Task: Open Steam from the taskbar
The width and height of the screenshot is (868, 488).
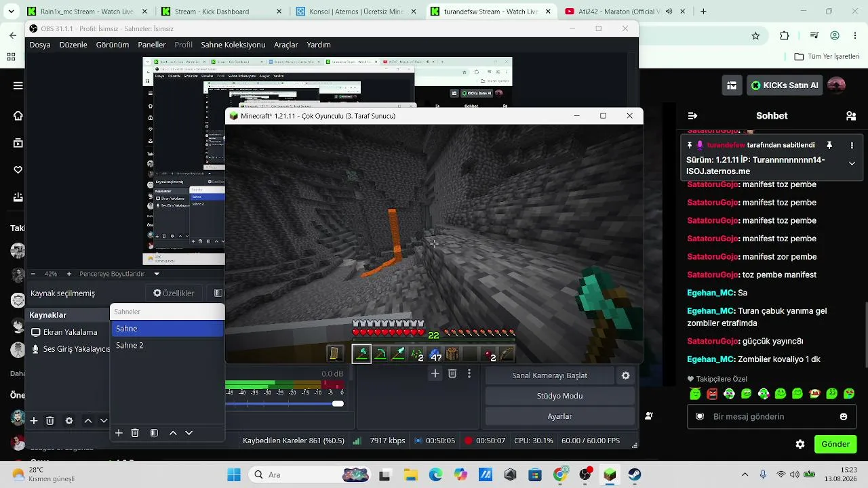Action: click(634, 474)
